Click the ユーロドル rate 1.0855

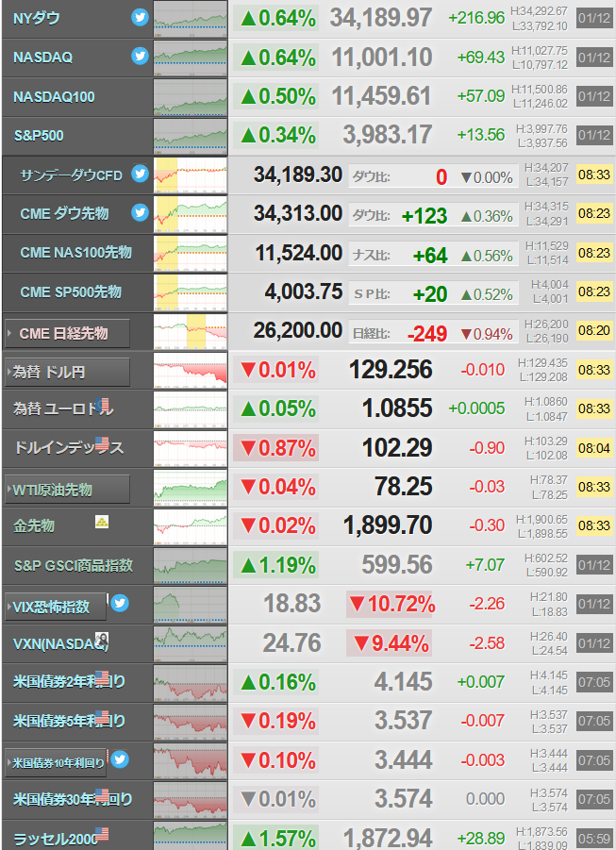[x=397, y=408]
